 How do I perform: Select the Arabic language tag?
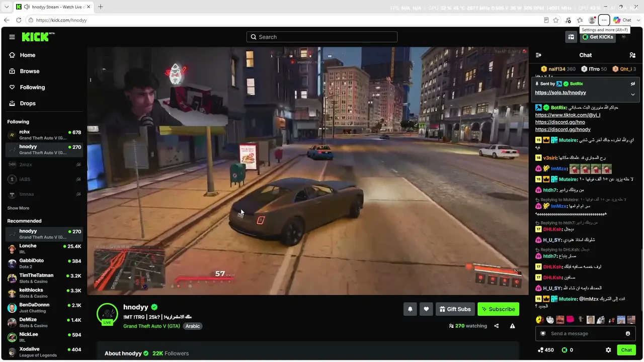(193, 326)
